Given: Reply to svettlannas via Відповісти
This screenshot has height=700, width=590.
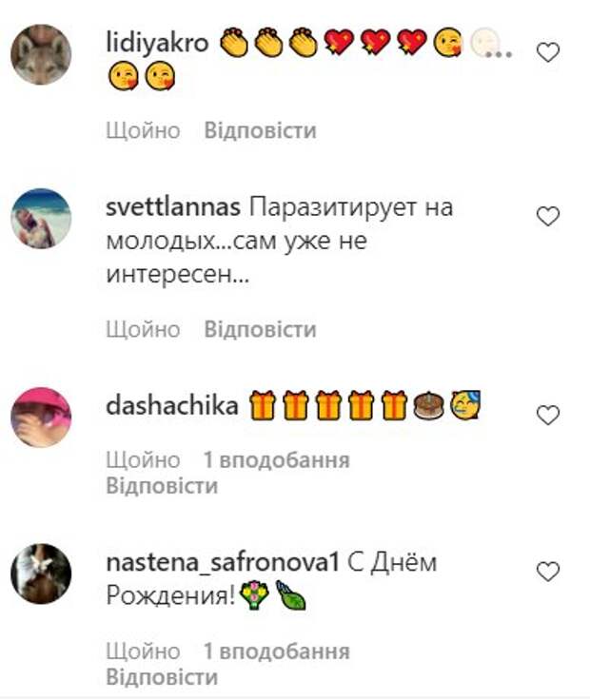Looking at the screenshot, I should (261, 329).
